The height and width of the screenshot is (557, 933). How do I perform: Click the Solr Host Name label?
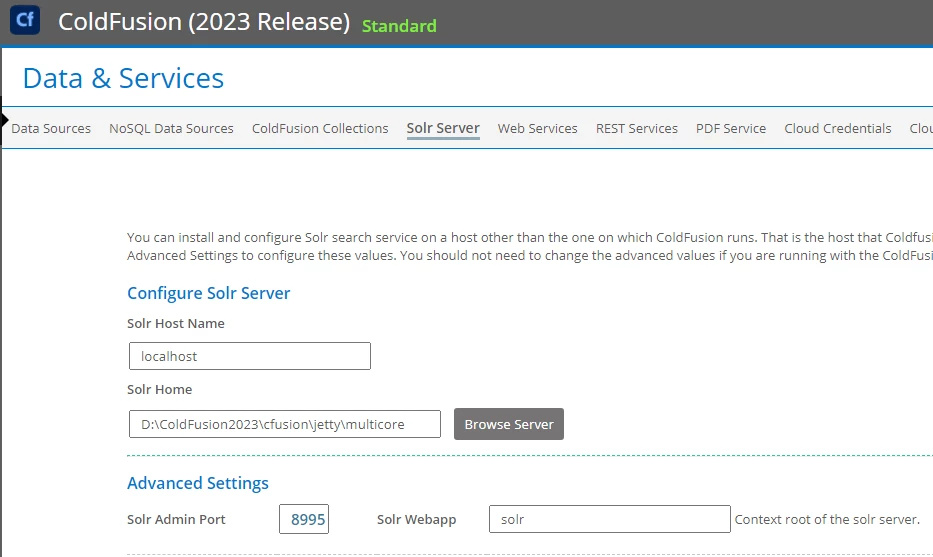tap(176, 324)
